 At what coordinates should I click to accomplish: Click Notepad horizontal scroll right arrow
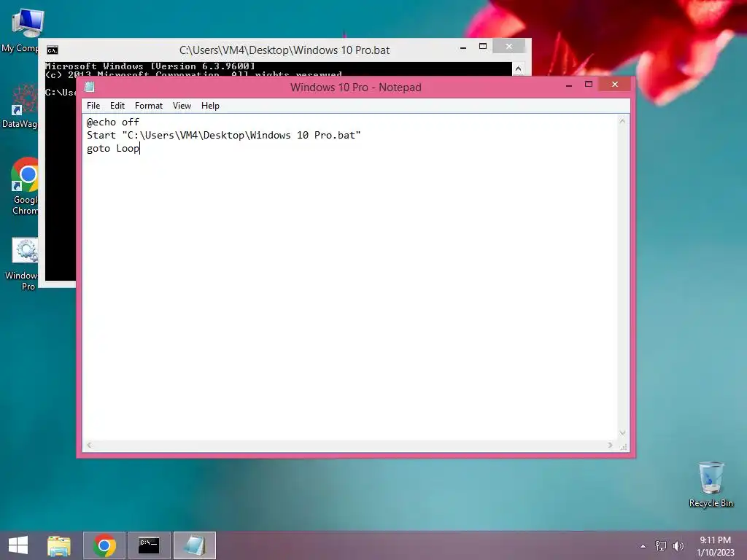tap(611, 446)
